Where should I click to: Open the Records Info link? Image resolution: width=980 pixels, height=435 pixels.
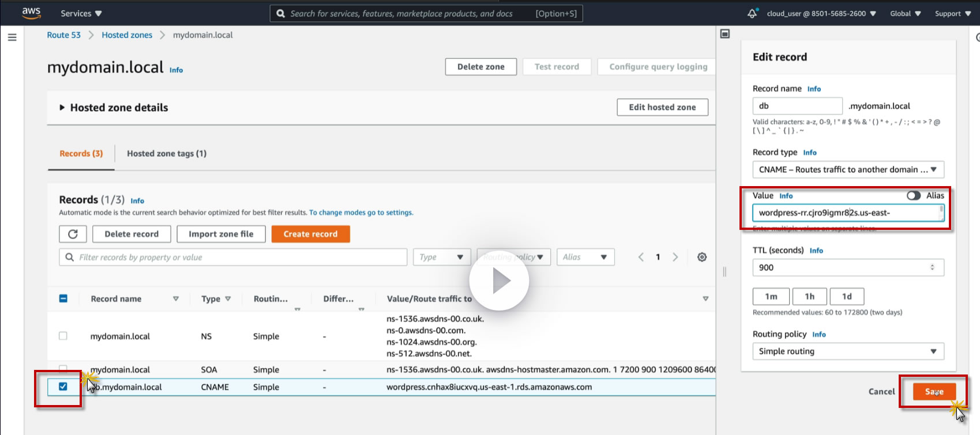[137, 201]
